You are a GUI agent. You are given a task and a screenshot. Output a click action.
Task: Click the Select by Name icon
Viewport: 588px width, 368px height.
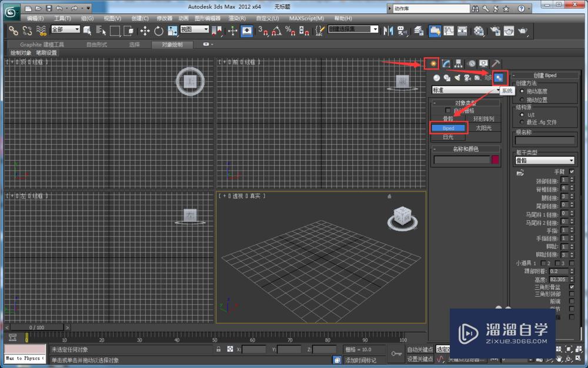tap(101, 31)
